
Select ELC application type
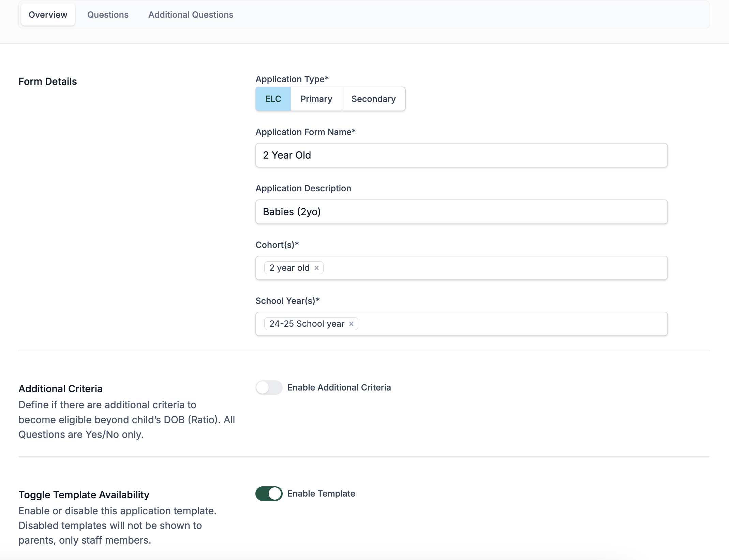click(x=273, y=99)
